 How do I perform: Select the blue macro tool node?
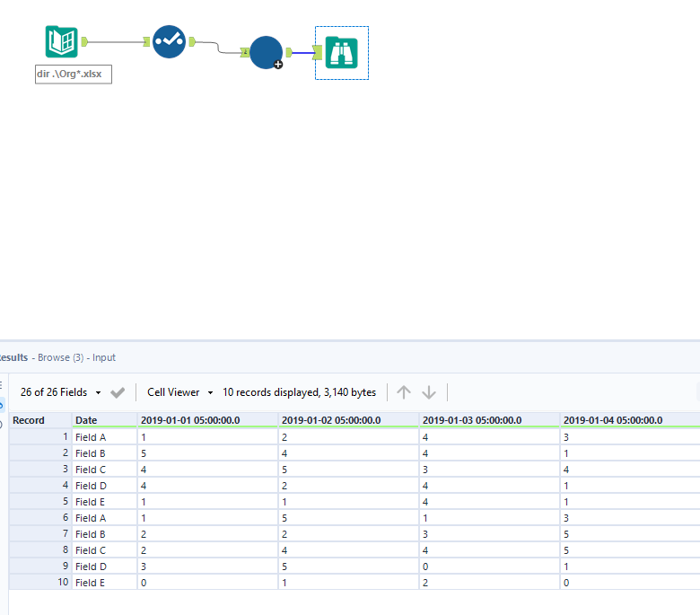tap(266, 52)
